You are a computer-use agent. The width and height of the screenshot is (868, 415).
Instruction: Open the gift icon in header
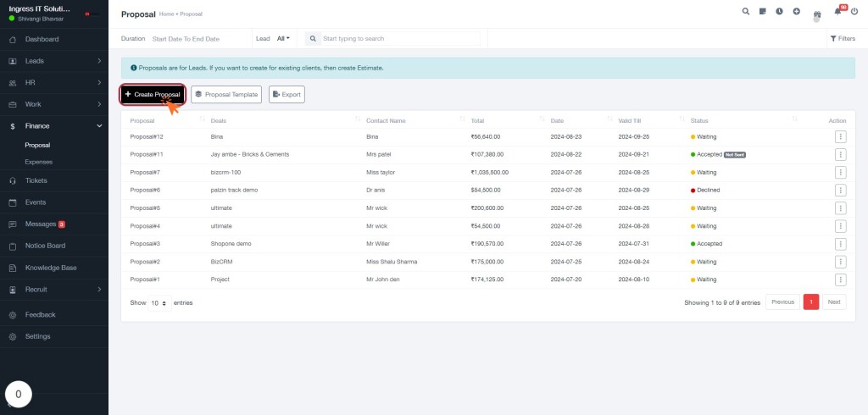816,15
